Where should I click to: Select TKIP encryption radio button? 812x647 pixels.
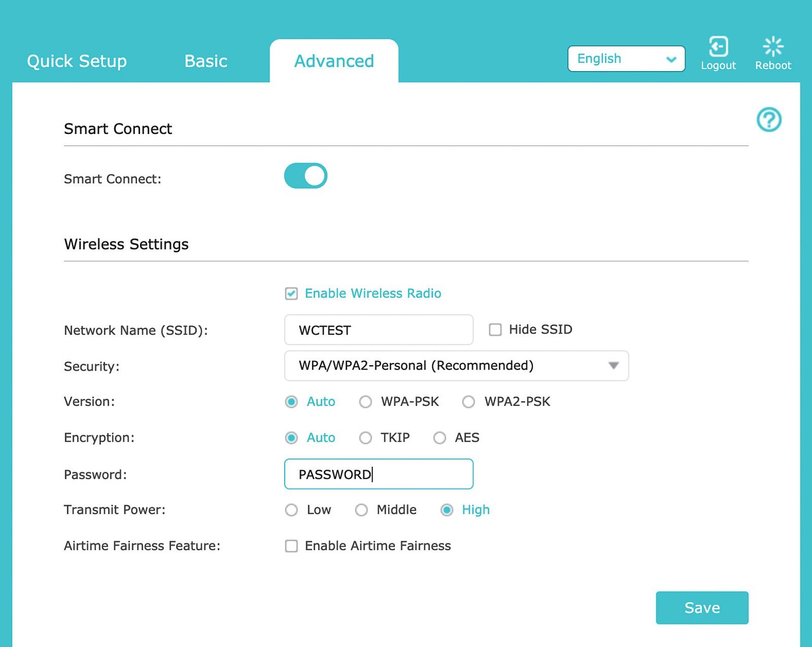coord(365,438)
